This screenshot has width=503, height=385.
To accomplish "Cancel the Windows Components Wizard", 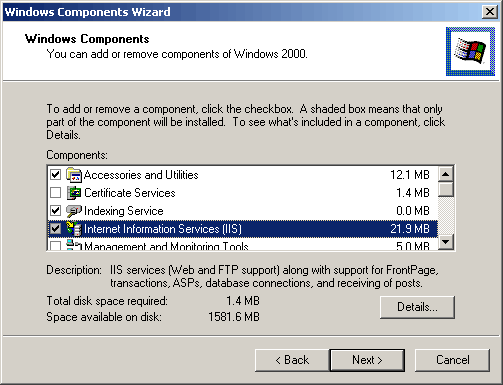I will [x=452, y=360].
